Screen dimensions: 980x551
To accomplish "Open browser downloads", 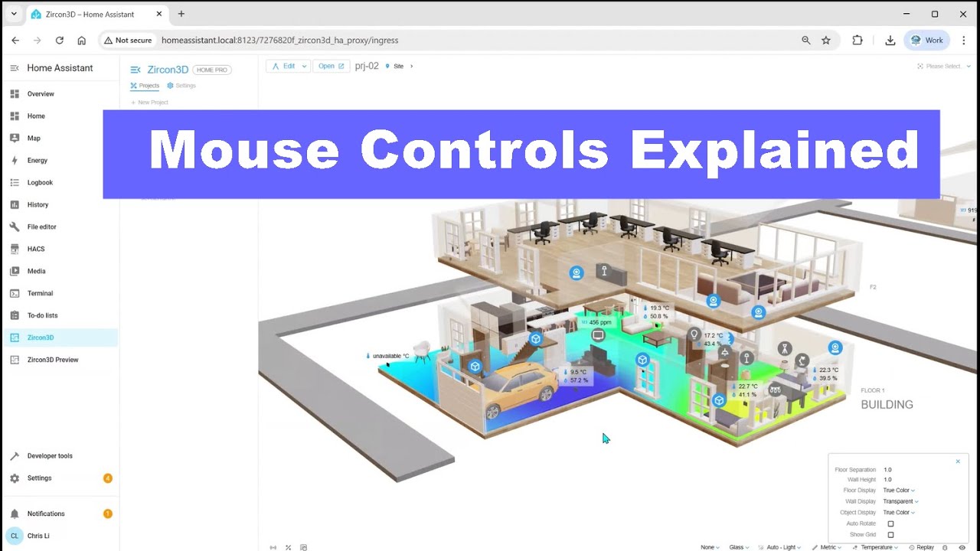I will pyautogui.click(x=890, y=41).
